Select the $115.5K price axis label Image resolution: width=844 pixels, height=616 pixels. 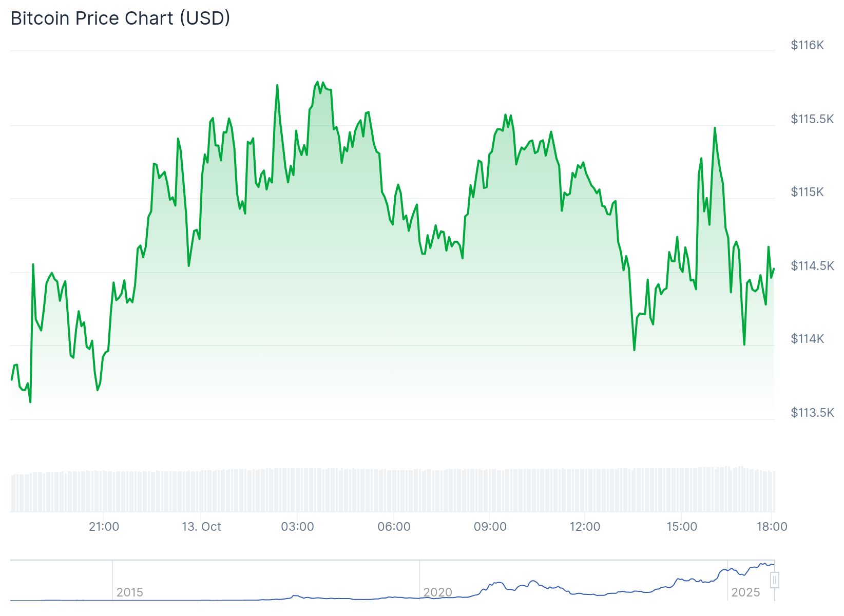812,119
